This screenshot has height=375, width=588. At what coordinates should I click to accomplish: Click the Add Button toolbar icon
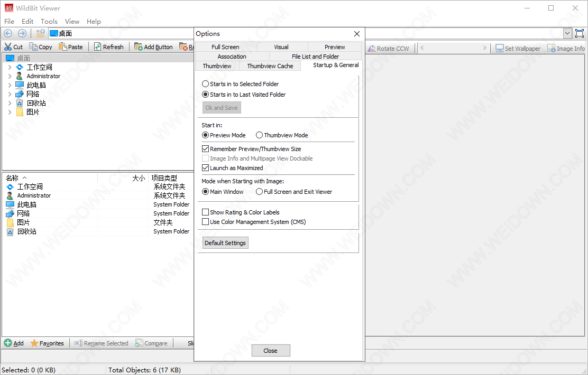139,47
